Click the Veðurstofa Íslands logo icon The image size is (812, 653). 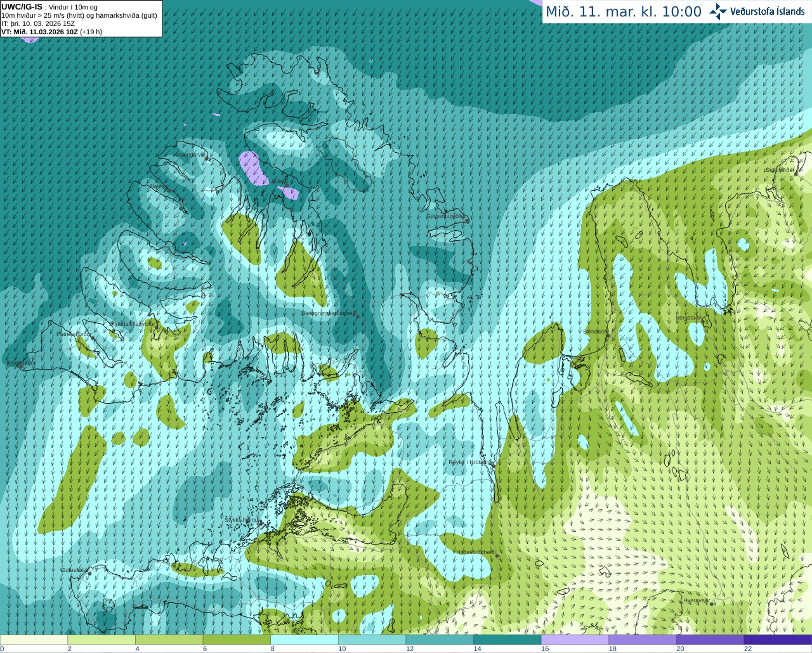point(718,11)
